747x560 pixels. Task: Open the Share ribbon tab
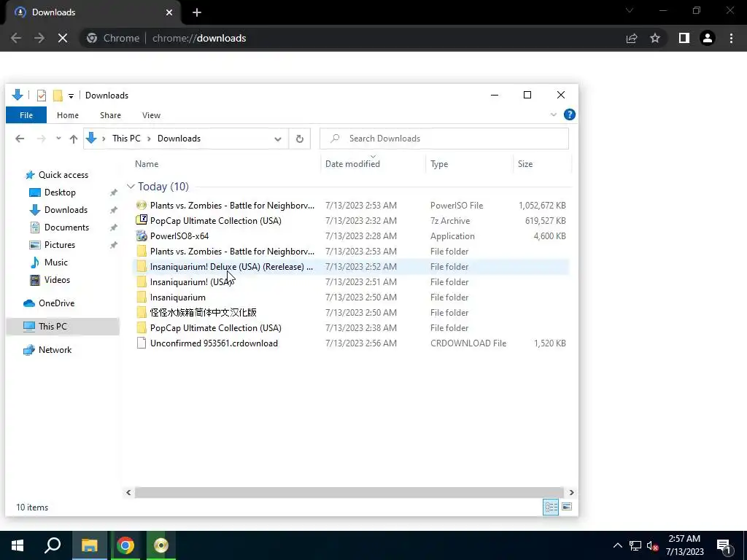pyautogui.click(x=111, y=115)
